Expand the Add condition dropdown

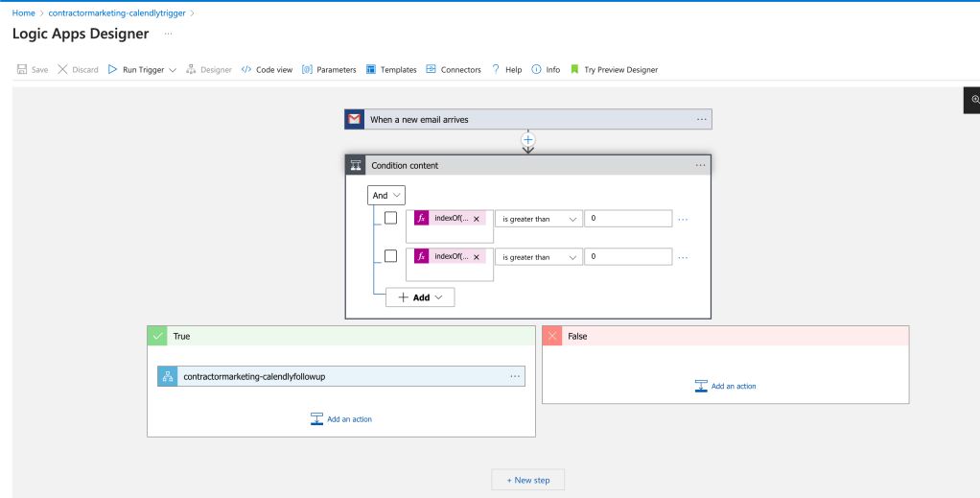(x=420, y=297)
